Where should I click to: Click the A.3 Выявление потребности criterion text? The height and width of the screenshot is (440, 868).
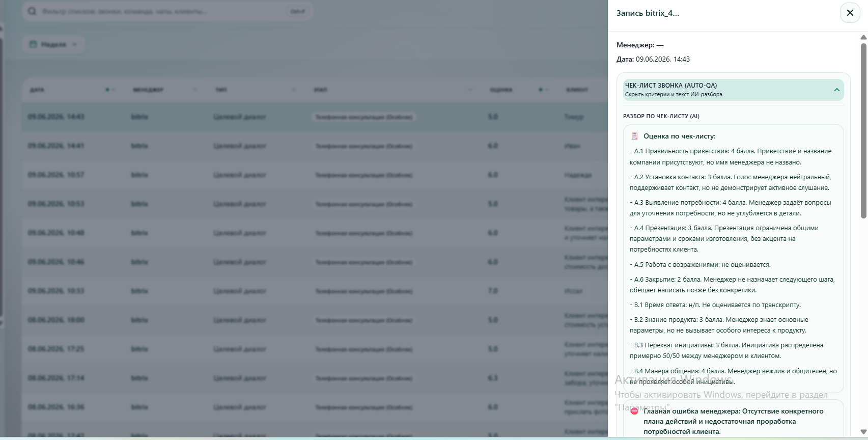pyautogui.click(x=731, y=208)
